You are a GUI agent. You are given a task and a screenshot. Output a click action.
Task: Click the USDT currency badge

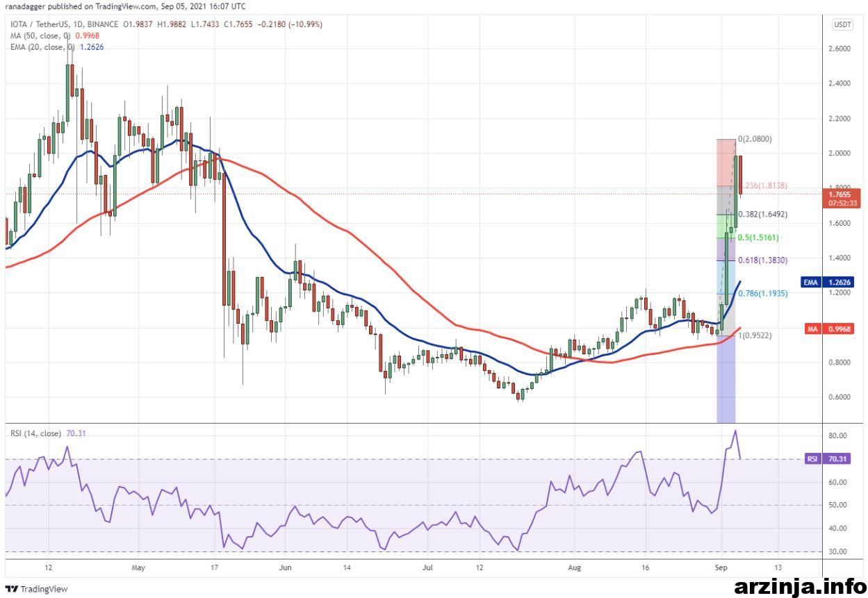(x=842, y=24)
